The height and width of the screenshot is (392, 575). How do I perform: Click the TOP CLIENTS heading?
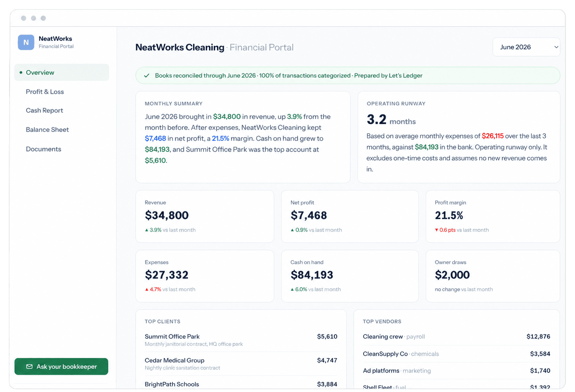tap(162, 322)
